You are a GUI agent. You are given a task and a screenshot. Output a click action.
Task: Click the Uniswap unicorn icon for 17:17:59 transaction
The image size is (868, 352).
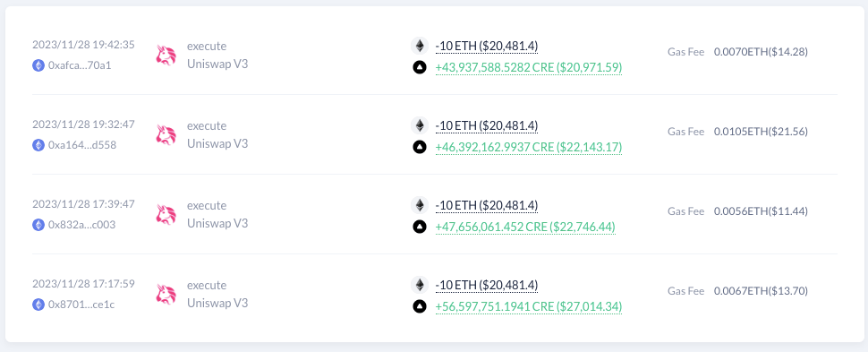(166, 295)
